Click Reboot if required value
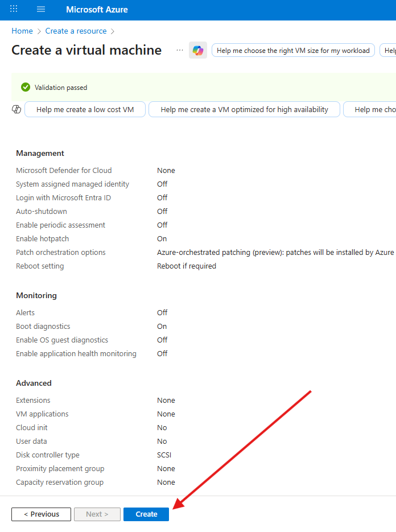The height and width of the screenshot is (532, 396). 186,266
